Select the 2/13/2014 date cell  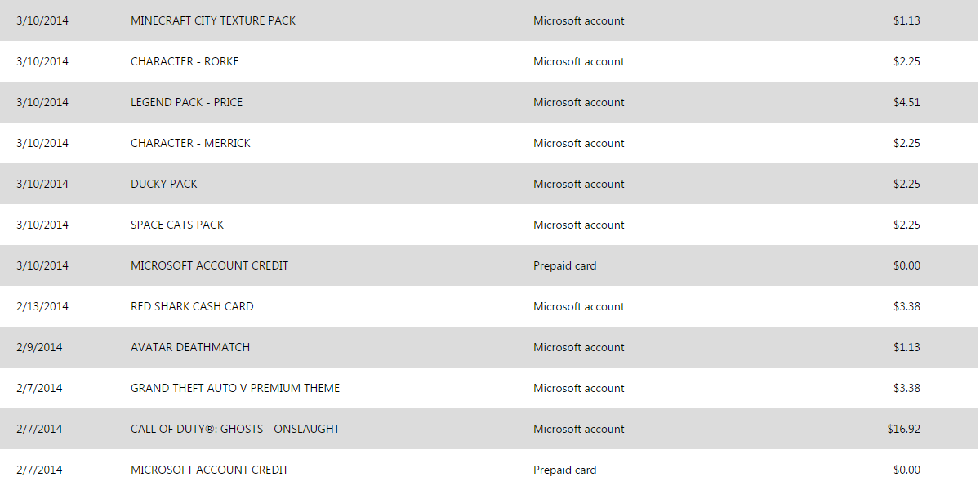click(x=42, y=306)
